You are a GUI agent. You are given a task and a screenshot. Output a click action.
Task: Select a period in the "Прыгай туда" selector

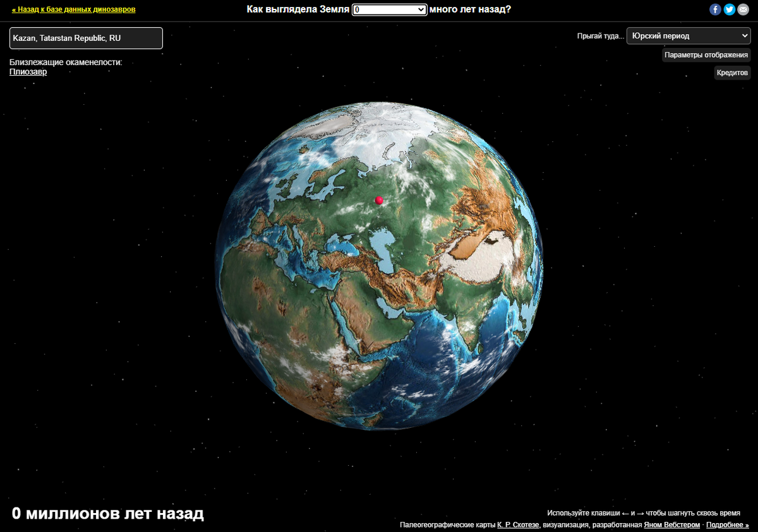coord(688,35)
